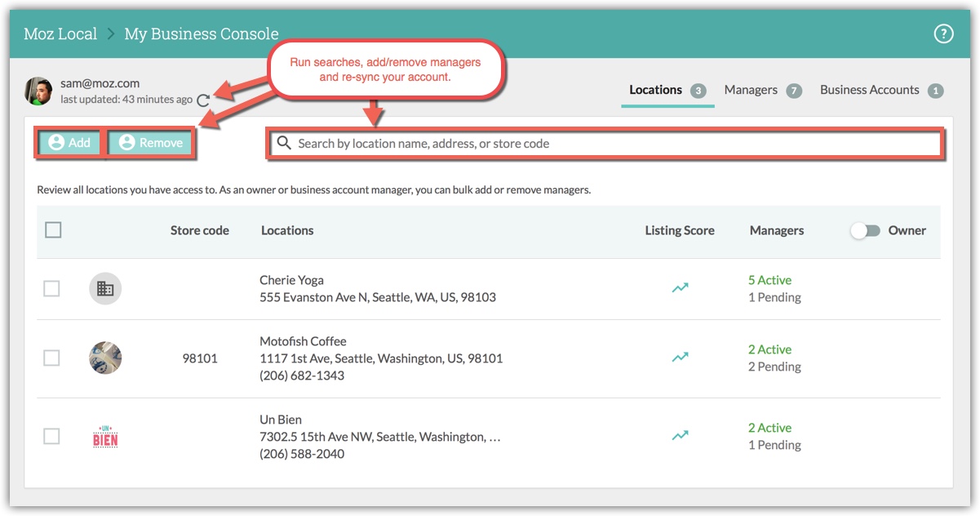Switch to the Business Accounts tab
The image size is (980, 516).
[x=881, y=91]
